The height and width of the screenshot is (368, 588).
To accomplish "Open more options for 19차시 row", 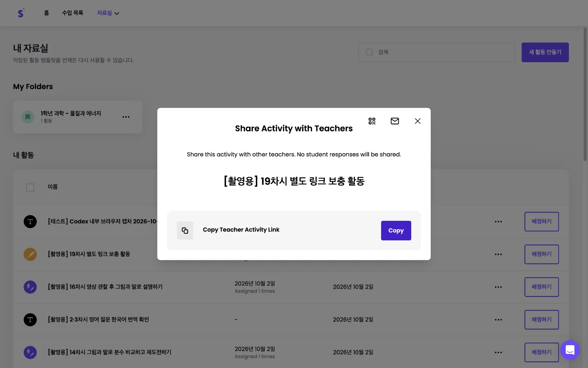I will 498,254.
